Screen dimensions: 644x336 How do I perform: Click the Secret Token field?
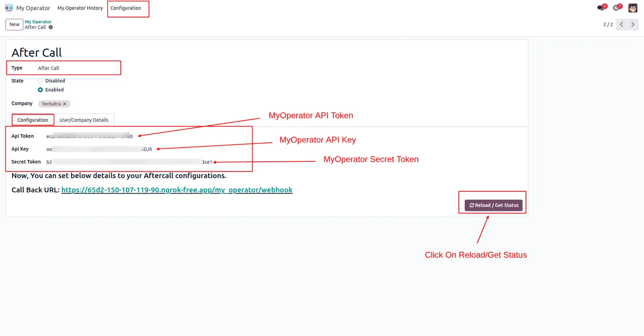click(x=129, y=162)
